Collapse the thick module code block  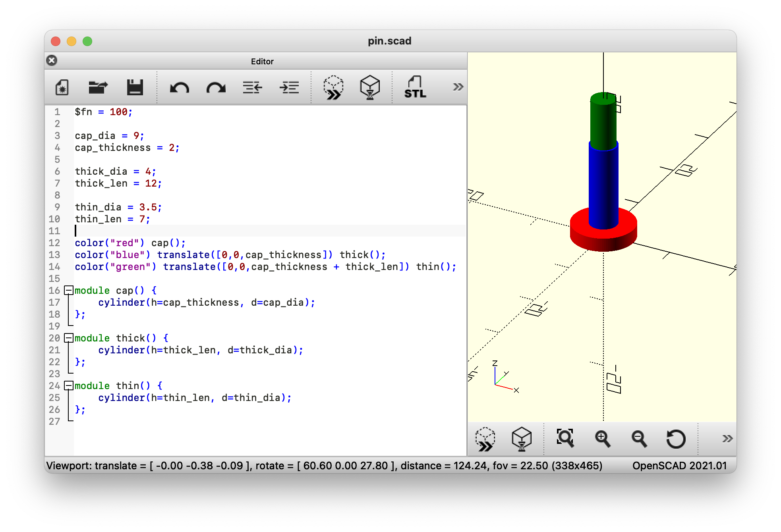[68, 338]
